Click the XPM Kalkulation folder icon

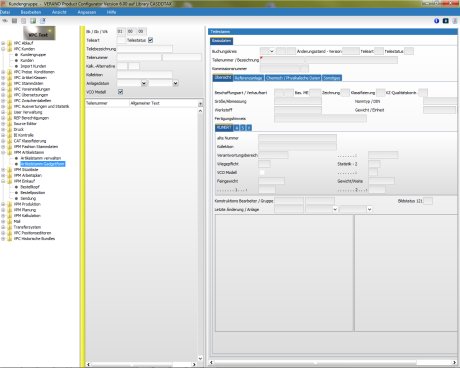coord(10,216)
